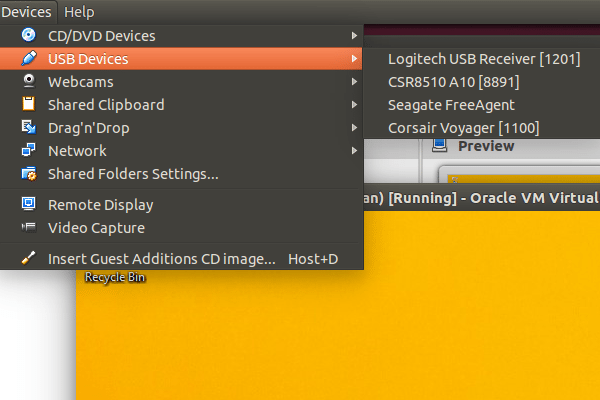Expand the Shared Clipboard submenu arrow

click(354, 104)
